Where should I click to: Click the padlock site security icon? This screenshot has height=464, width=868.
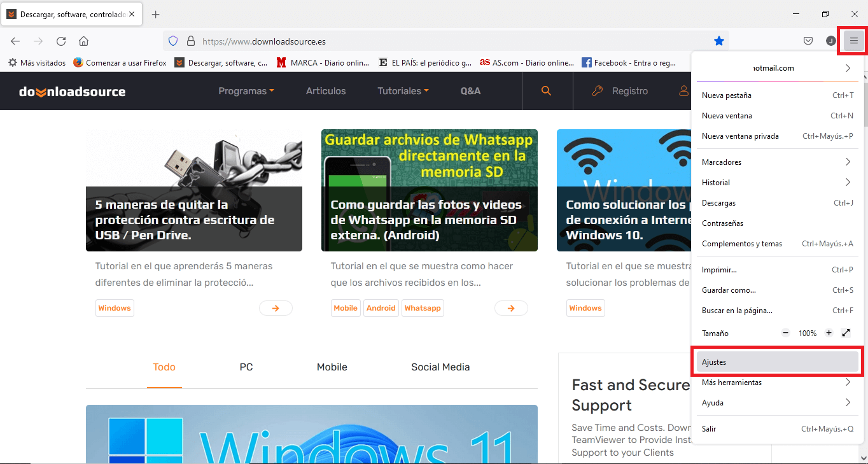coord(190,41)
